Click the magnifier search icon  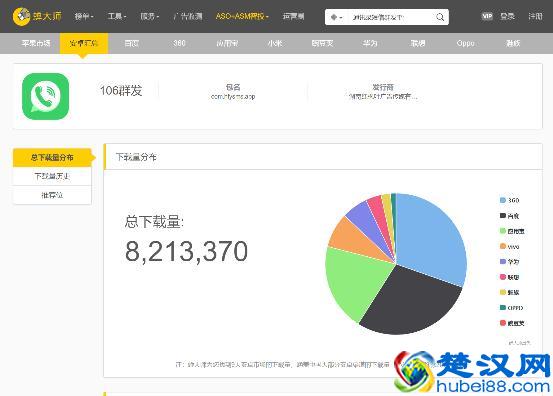pos(440,17)
